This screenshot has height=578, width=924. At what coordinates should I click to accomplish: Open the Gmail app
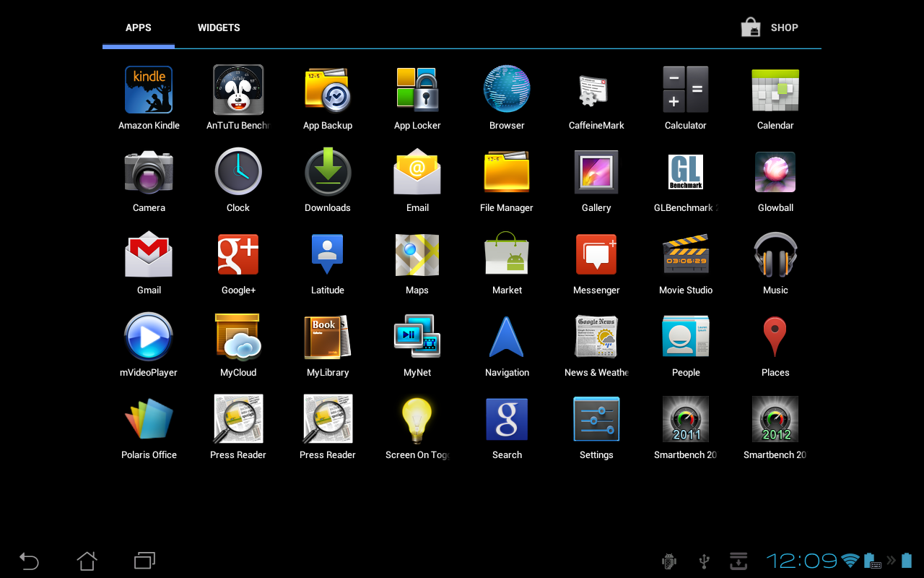coord(149,254)
